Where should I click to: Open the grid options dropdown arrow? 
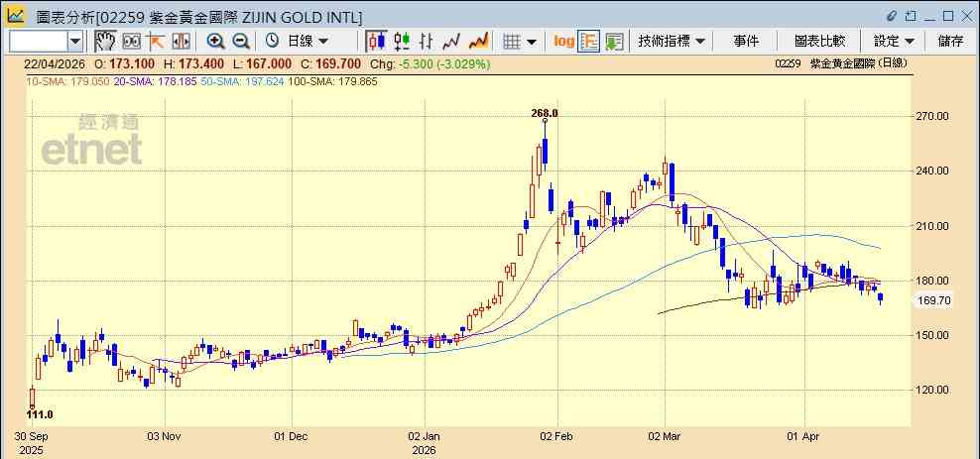click(x=532, y=42)
